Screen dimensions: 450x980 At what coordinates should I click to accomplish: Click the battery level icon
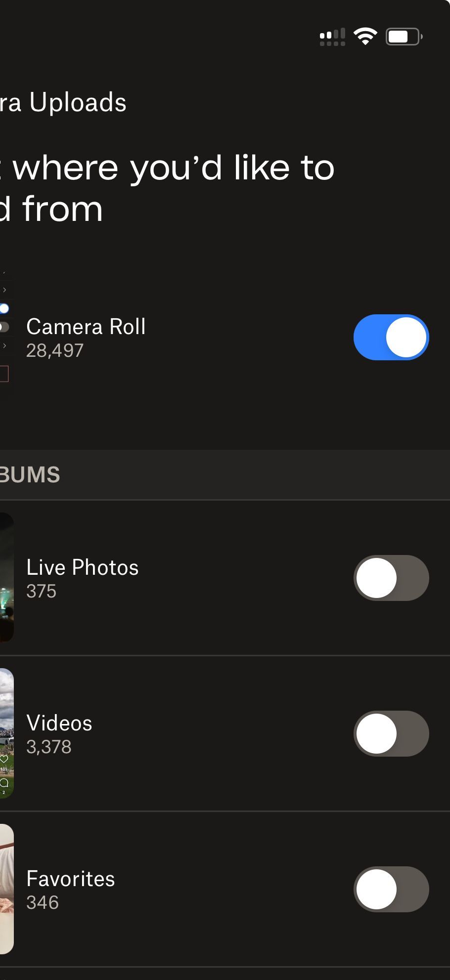click(x=404, y=37)
